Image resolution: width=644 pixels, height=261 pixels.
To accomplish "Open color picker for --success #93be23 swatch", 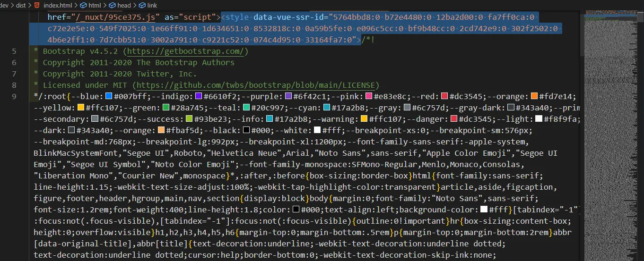I will (x=189, y=119).
